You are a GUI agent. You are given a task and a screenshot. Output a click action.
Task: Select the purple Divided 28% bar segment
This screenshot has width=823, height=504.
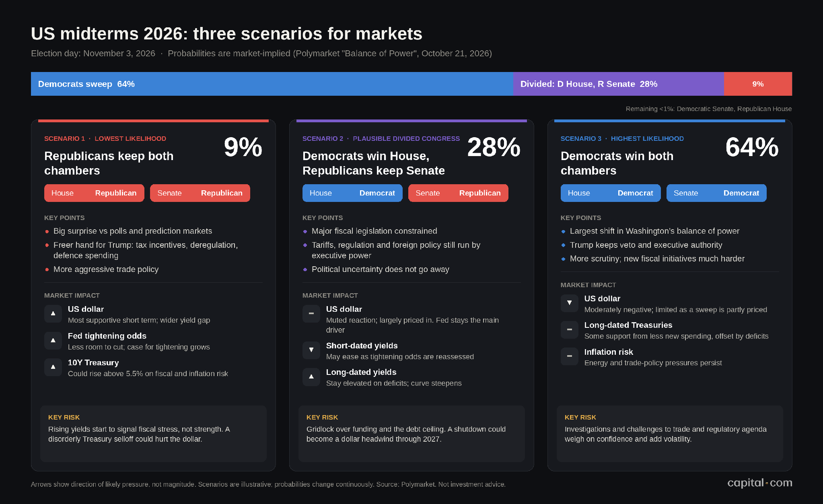tap(619, 84)
